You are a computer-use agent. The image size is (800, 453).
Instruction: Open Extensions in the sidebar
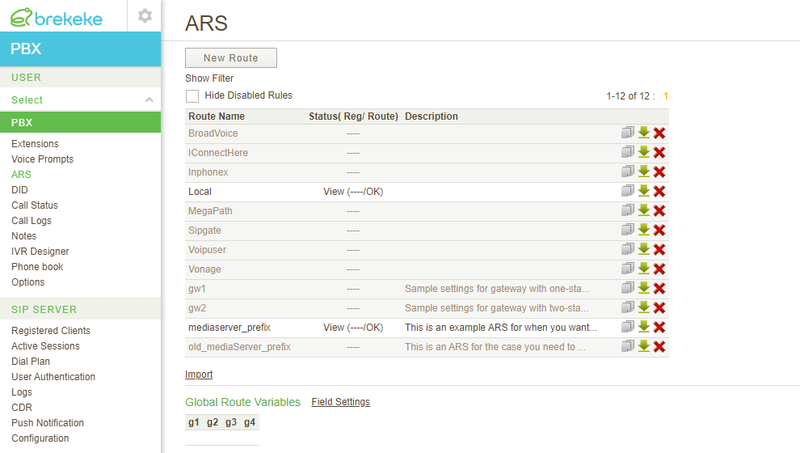[x=35, y=144]
